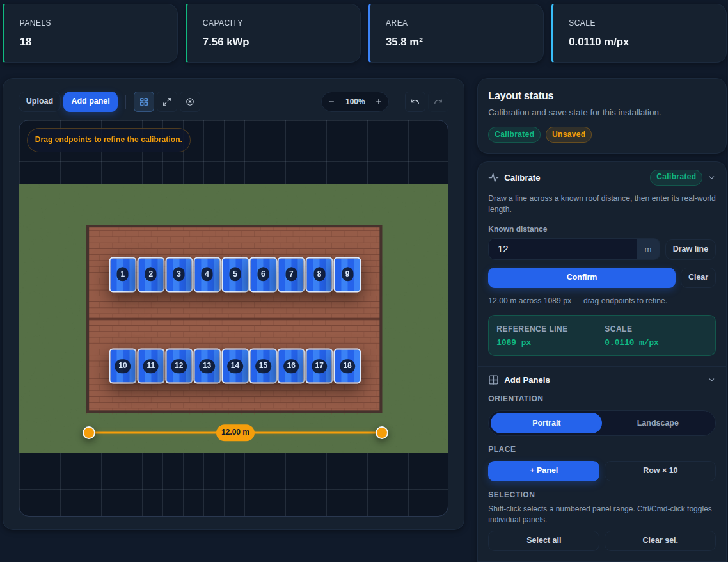The image size is (728, 562).
Task: Click the right calibration line endpoint handle
Action: pos(382,433)
